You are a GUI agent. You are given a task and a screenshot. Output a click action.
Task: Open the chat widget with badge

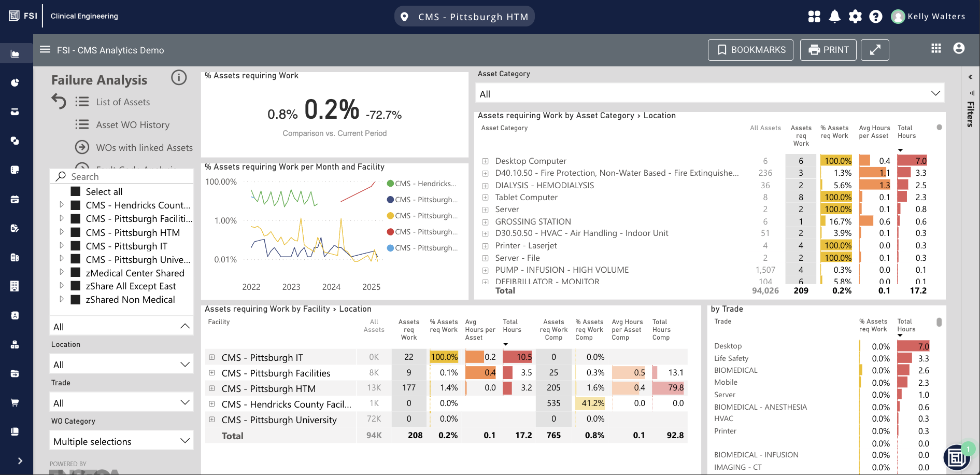coord(957,457)
